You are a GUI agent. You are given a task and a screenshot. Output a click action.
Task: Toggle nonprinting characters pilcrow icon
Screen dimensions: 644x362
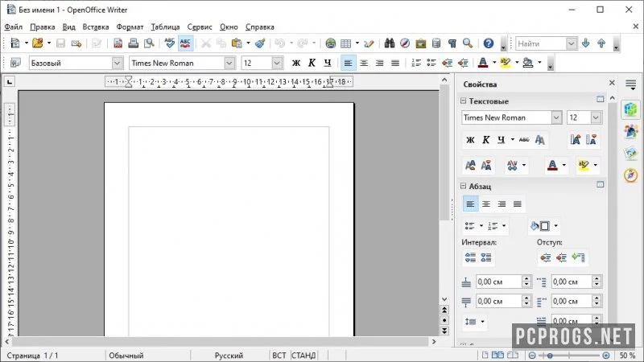(x=452, y=43)
